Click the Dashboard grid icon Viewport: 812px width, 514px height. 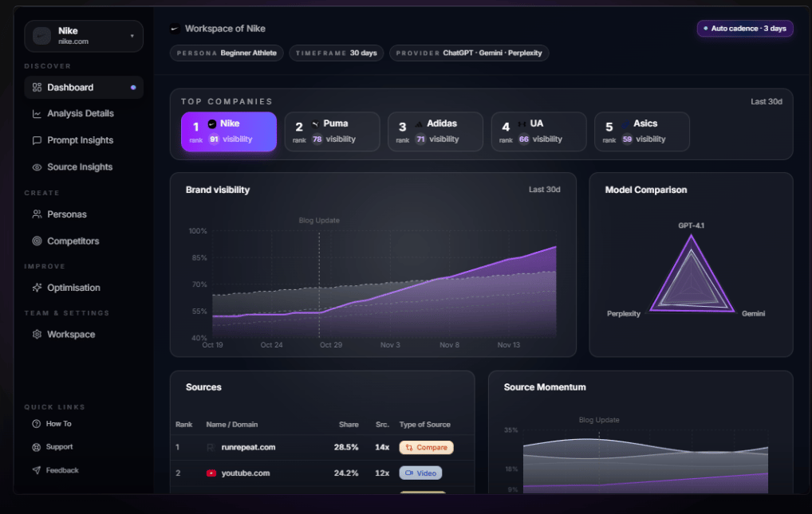tap(37, 88)
